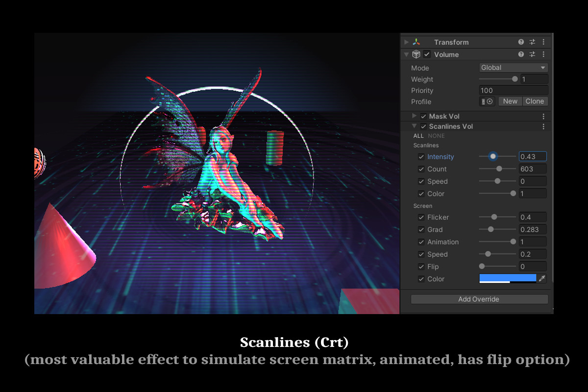The width and height of the screenshot is (588, 392).
Task: Uncheck the Flip override
Action: click(x=421, y=266)
